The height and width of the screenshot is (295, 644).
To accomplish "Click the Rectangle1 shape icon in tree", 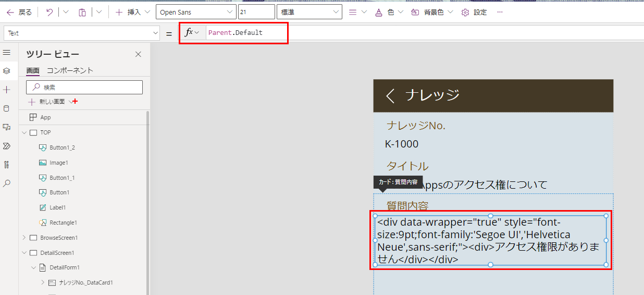I will (x=43, y=223).
